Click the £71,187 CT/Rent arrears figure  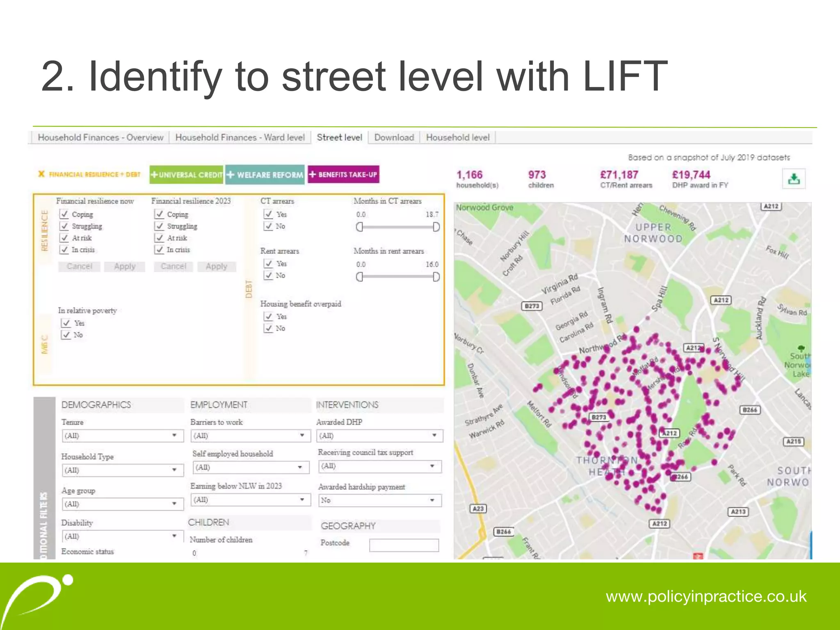click(626, 179)
